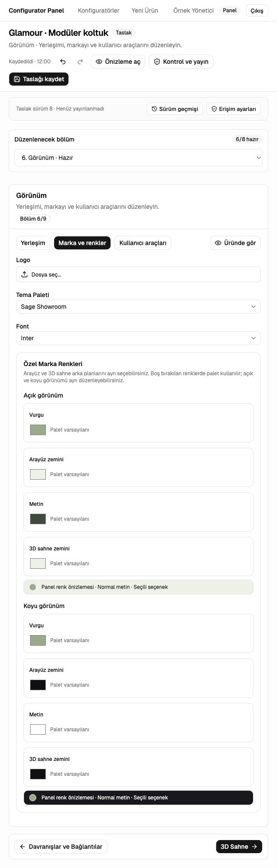Click the Configurator Panel brand title
The width and height of the screenshot is (277, 868).
tap(36, 10)
